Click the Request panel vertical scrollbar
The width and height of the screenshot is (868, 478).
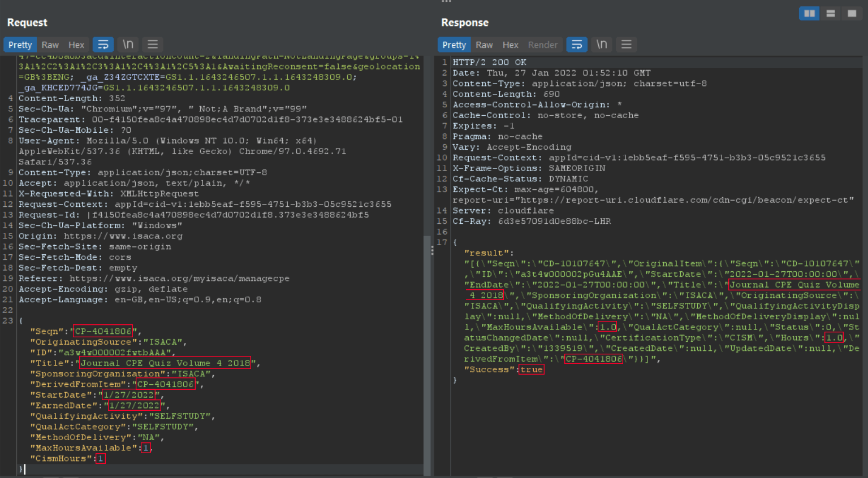coord(427,356)
